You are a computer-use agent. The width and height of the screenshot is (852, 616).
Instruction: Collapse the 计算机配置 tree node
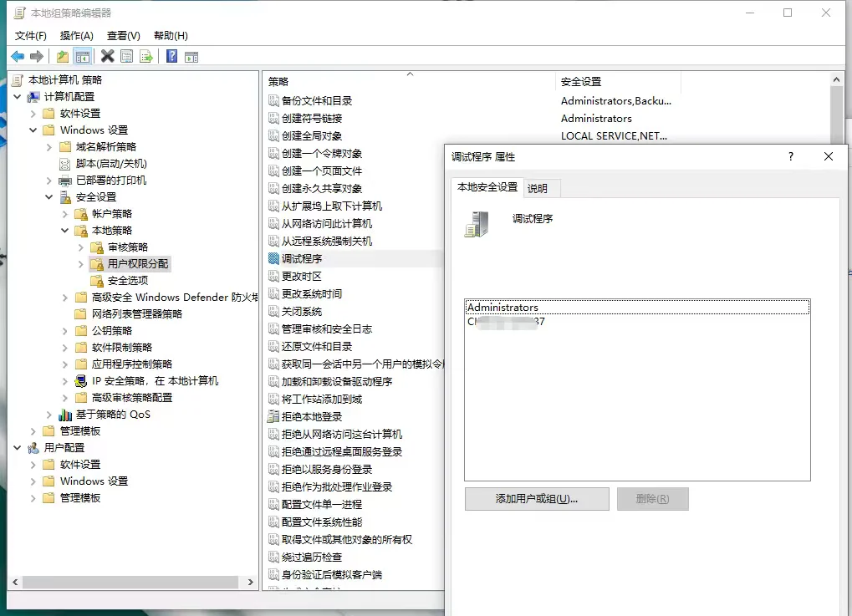click(18, 95)
